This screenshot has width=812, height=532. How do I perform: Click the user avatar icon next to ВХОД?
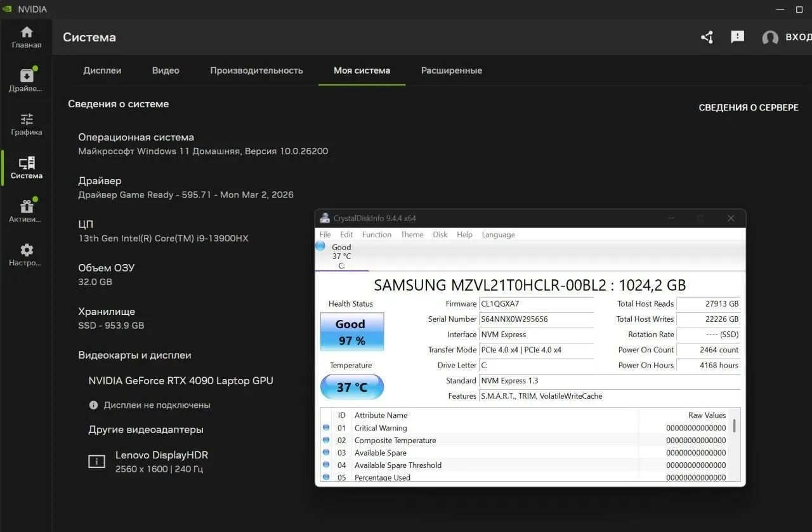point(770,38)
